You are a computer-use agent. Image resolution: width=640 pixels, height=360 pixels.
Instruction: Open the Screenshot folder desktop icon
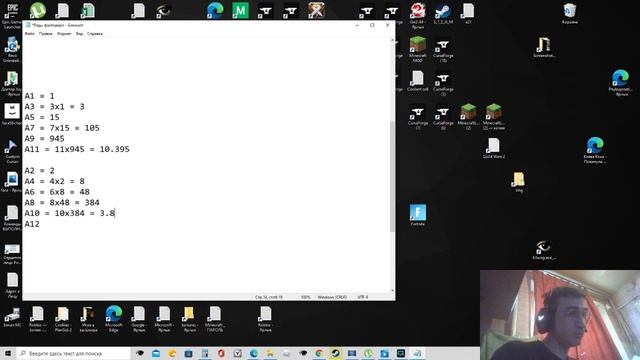(544, 47)
